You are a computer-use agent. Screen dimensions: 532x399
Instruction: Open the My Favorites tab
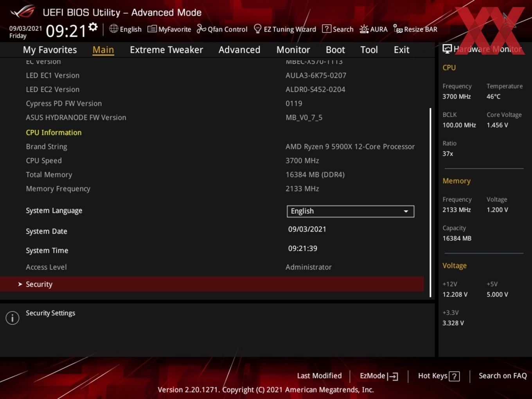click(50, 50)
